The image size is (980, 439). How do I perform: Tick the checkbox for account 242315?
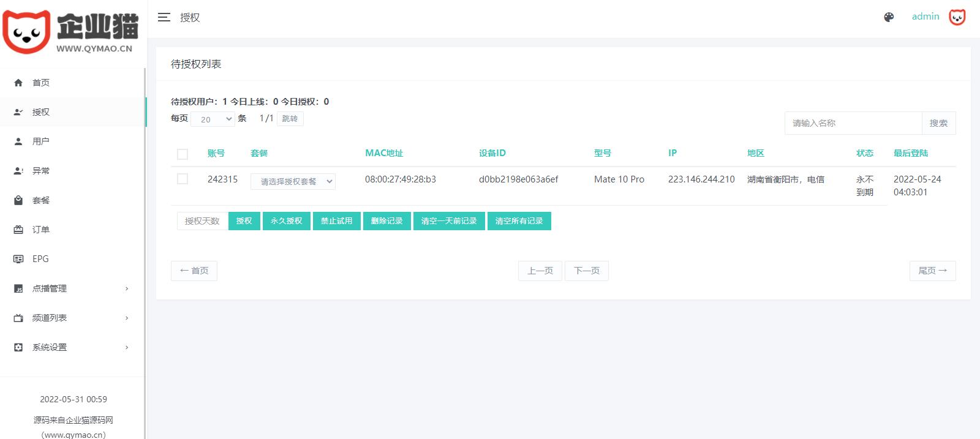tap(183, 179)
